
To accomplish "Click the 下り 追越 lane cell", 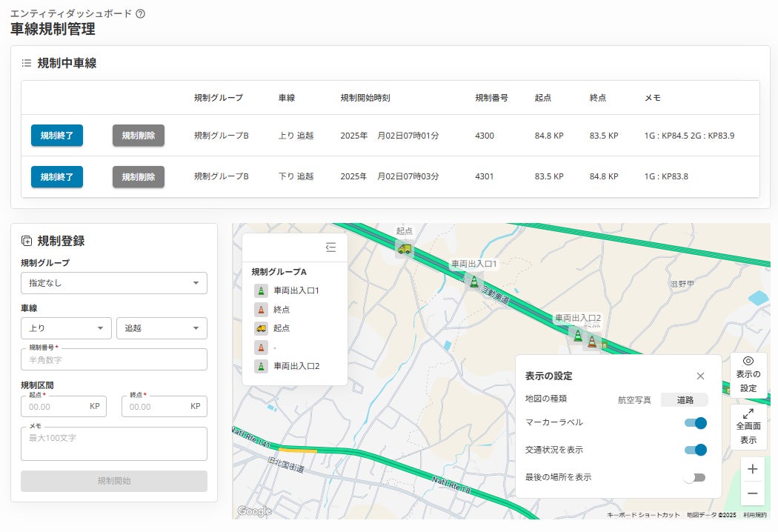I will (x=296, y=176).
